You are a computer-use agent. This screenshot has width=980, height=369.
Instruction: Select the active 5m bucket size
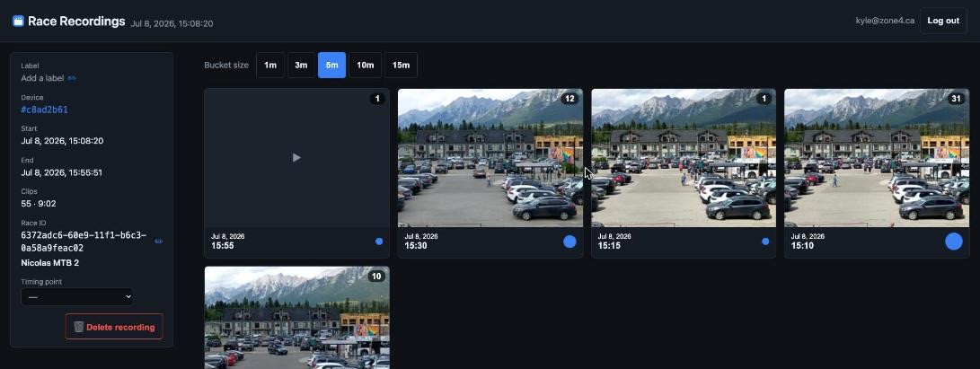331,65
